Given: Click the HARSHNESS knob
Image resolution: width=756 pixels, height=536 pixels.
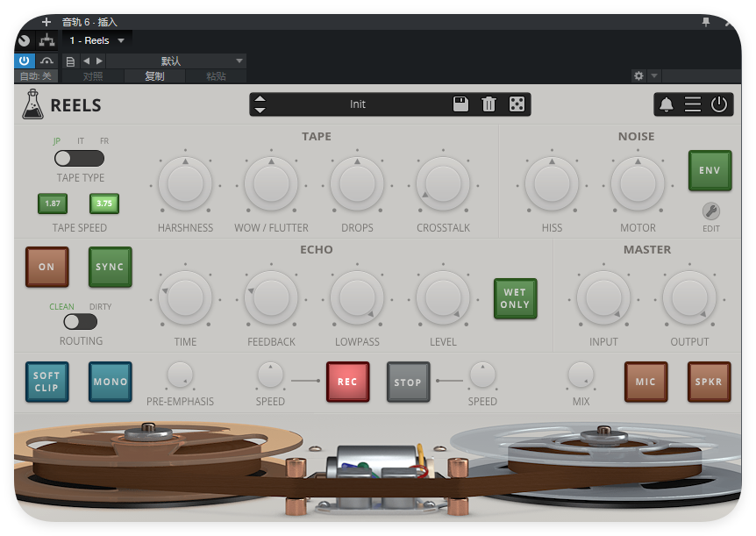Looking at the screenshot, I should (185, 184).
